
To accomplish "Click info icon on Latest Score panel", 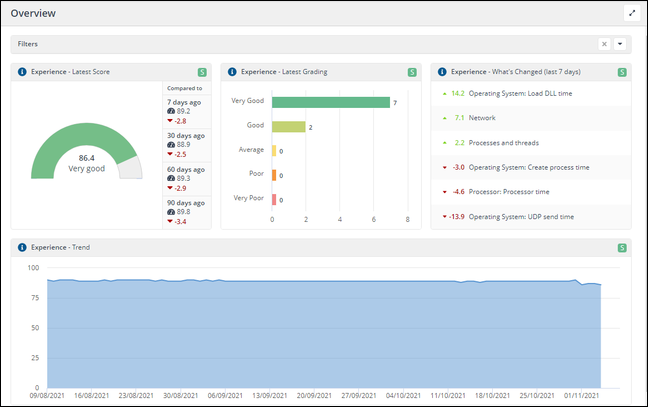I will (22, 72).
